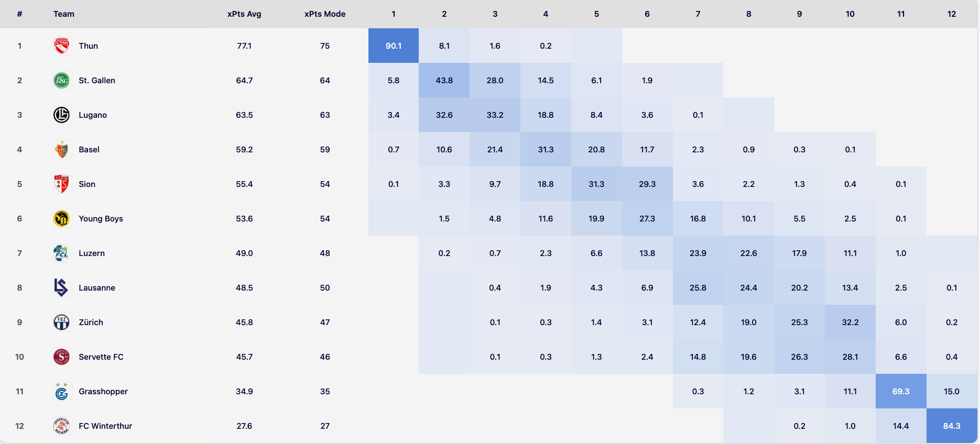The width and height of the screenshot is (980, 444).
Task: Click the Servette FC crest
Action: pos(62,357)
